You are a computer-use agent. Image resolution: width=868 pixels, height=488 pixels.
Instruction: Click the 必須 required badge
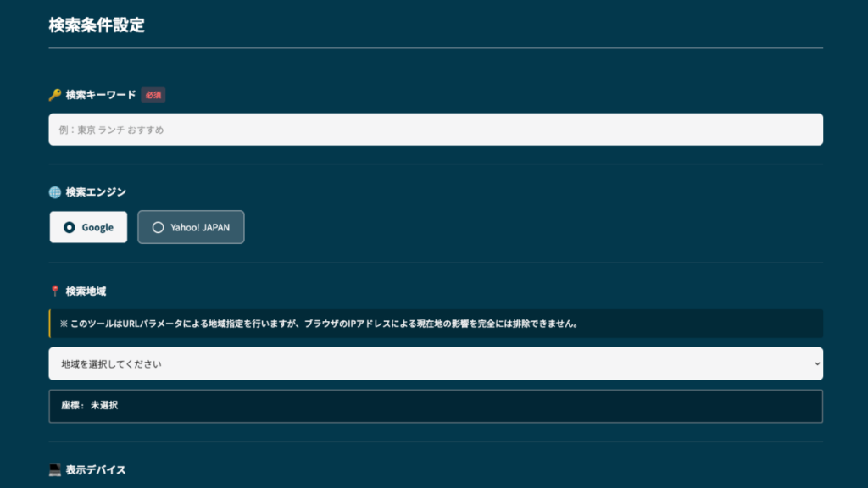[153, 95]
